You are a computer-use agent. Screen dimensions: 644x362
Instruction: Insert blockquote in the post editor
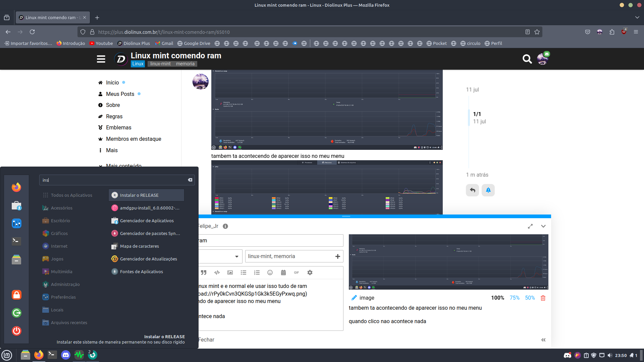pyautogui.click(x=204, y=273)
